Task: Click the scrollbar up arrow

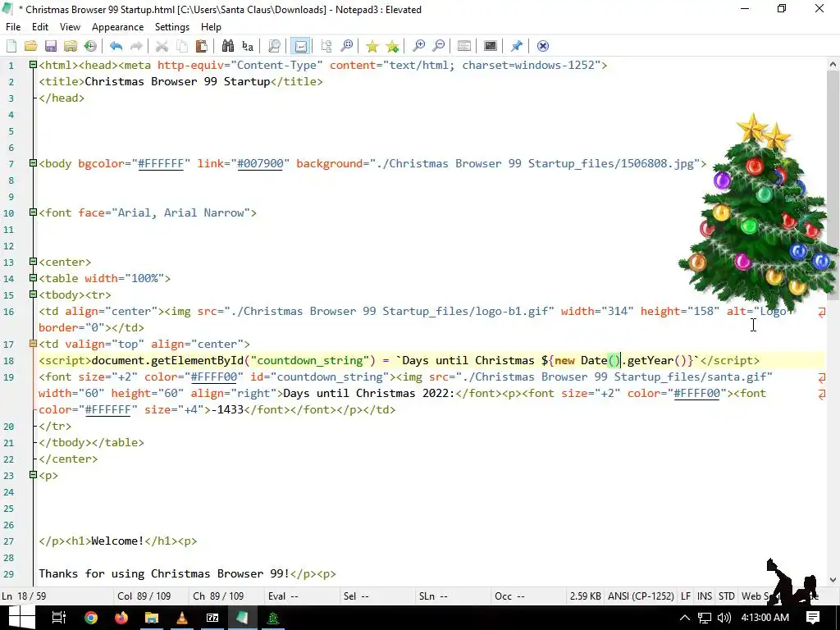Action: pos(833,64)
